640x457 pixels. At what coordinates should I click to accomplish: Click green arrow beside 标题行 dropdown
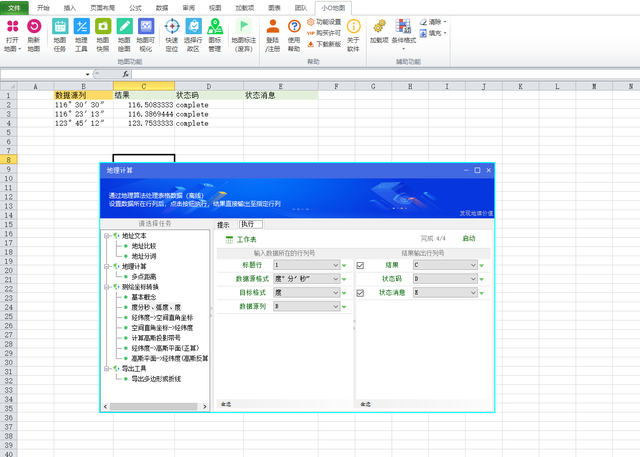(x=344, y=266)
